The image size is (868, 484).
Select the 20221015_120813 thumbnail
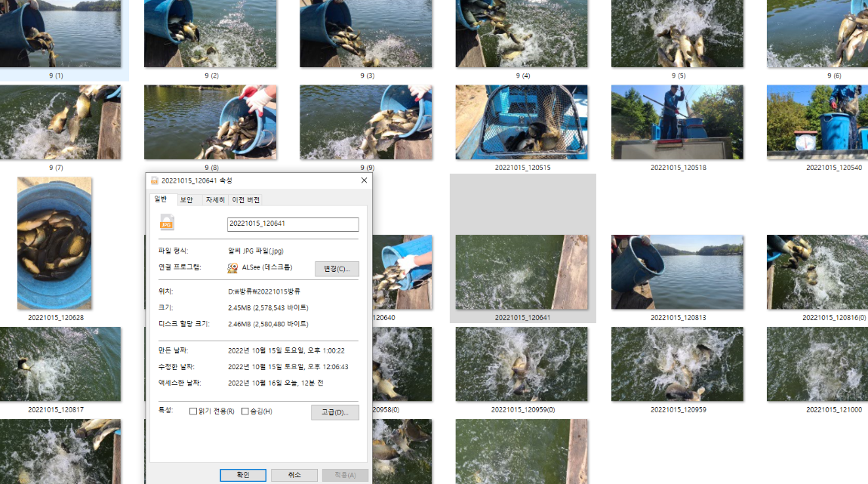click(x=677, y=272)
